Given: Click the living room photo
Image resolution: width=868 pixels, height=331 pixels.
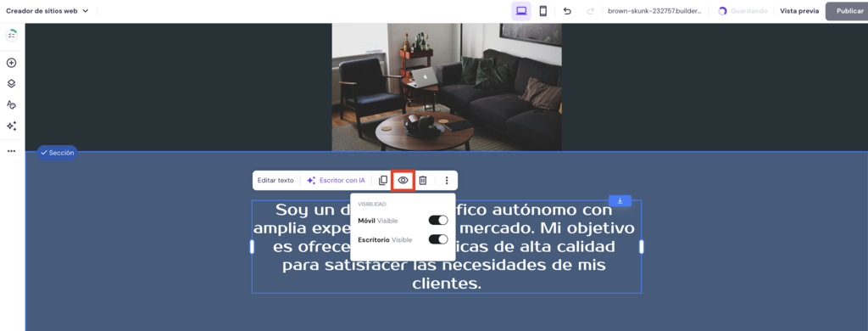Looking at the screenshot, I should (x=447, y=87).
